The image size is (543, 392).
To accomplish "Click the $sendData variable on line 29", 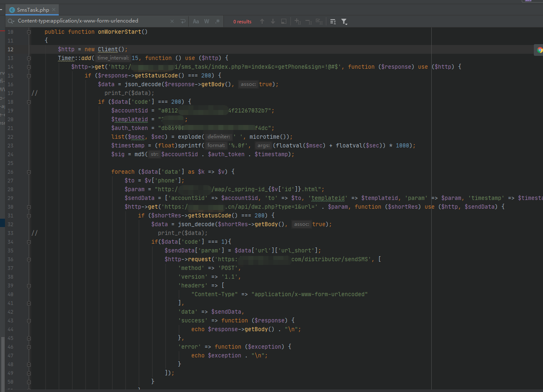I will pyautogui.click(x=140, y=198).
